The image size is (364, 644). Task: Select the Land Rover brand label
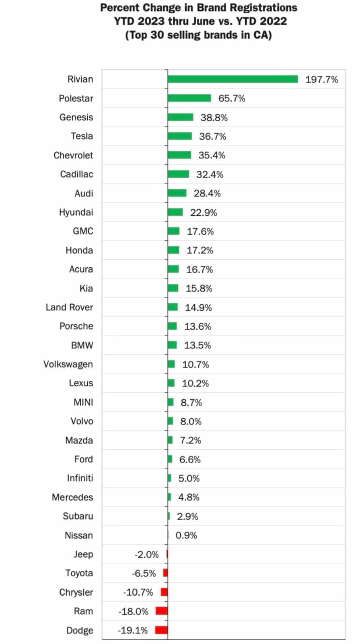pyautogui.click(x=69, y=308)
